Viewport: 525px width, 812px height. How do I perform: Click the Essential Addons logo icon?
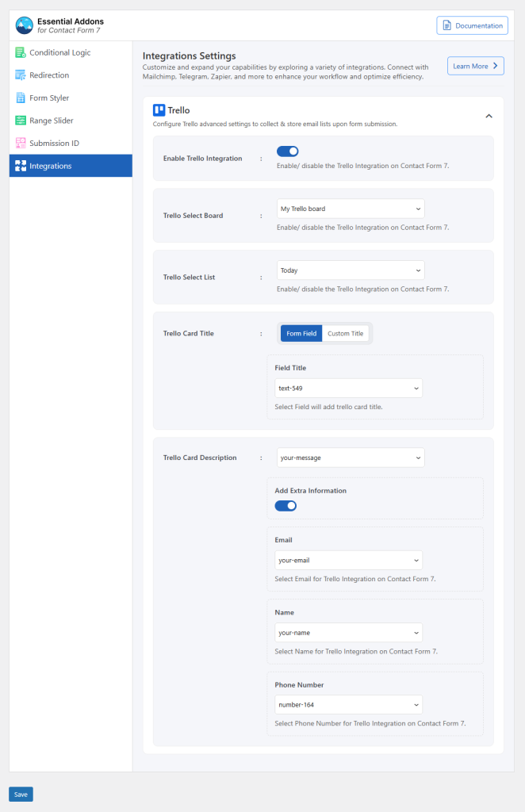click(x=24, y=25)
